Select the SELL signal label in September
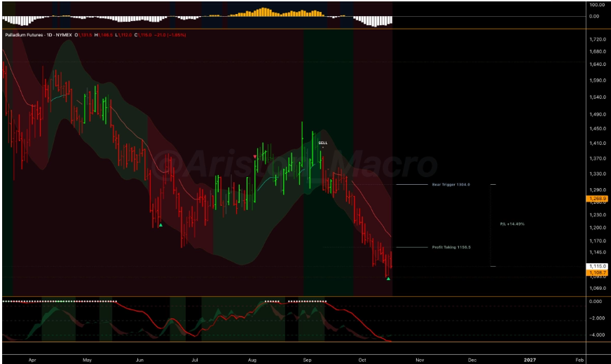Viewport: 611px width, 364px height. pyautogui.click(x=323, y=143)
